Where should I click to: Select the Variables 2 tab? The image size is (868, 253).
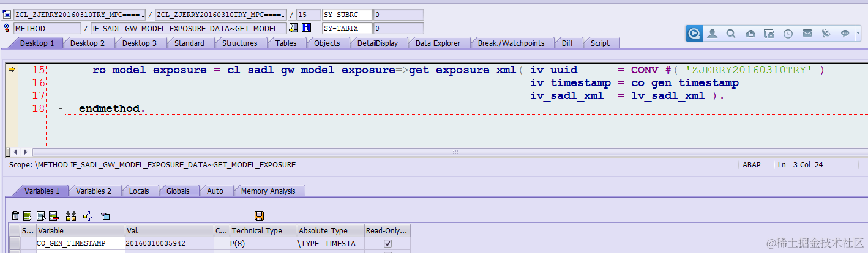pyautogui.click(x=94, y=191)
